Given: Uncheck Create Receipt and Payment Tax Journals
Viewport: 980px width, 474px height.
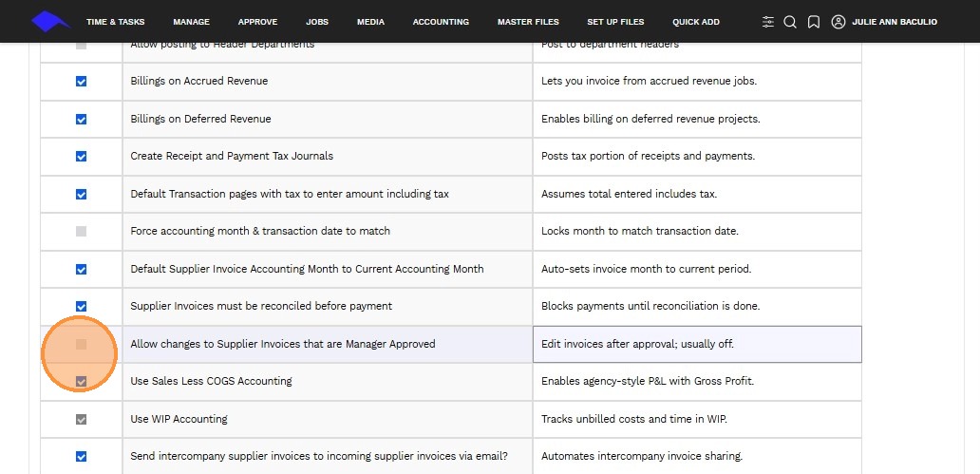Looking at the screenshot, I should point(81,157).
